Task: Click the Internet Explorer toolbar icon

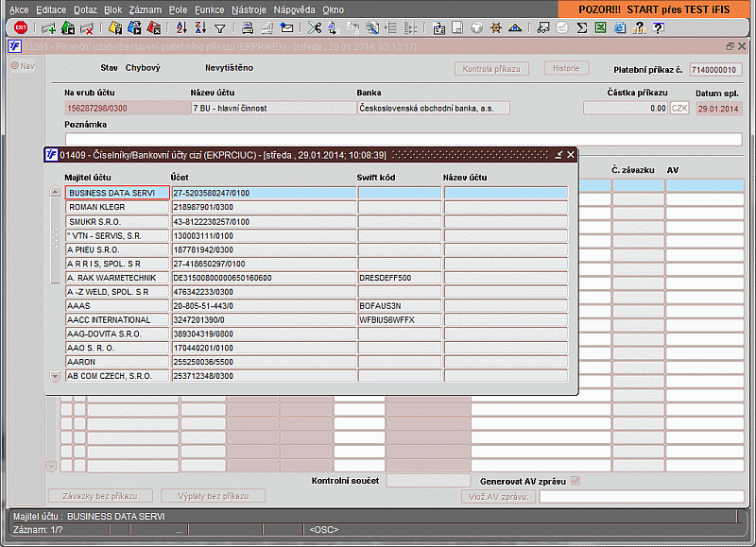Action: [x=620, y=28]
